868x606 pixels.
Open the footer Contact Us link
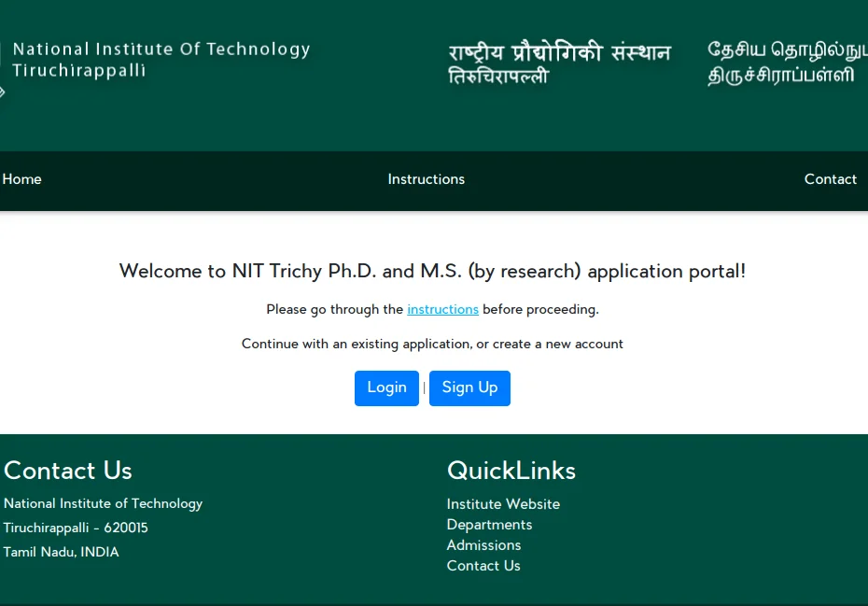483,566
